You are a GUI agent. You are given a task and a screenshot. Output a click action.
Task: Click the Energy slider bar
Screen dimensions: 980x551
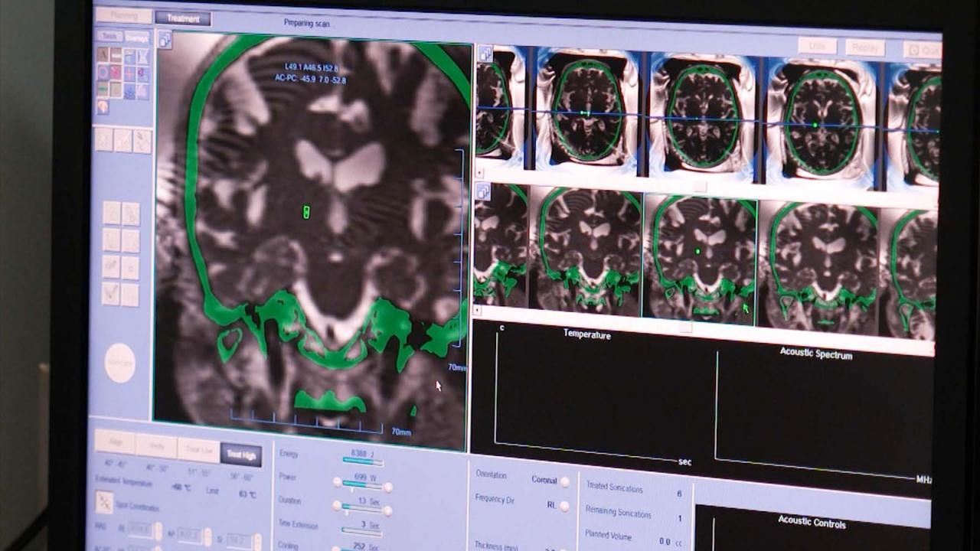point(363,461)
